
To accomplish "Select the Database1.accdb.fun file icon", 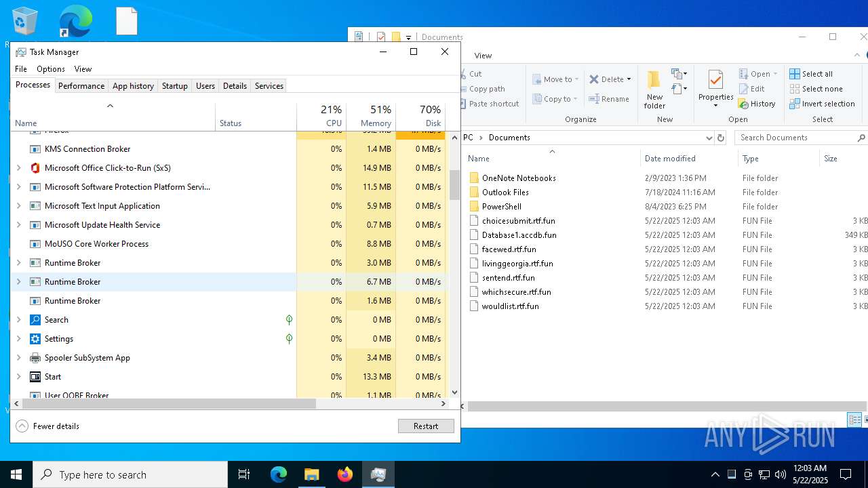I will pos(474,235).
